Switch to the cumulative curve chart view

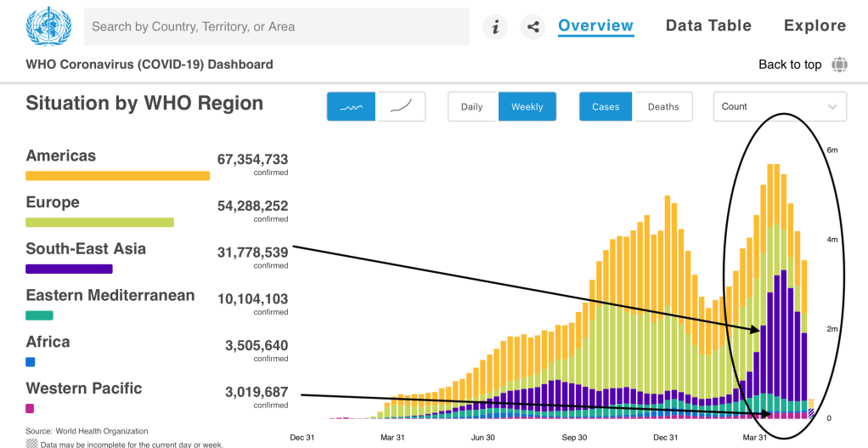pos(401,107)
